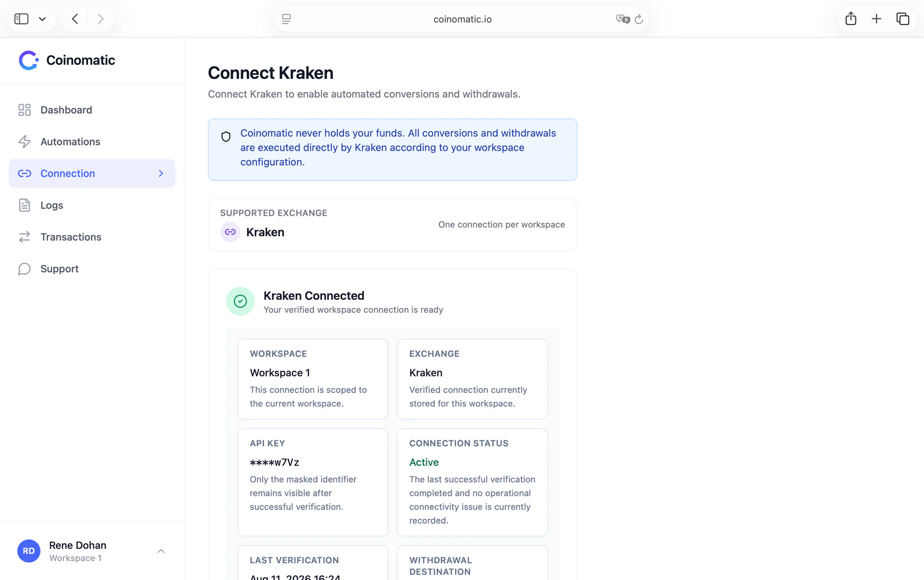Click the green Kraken Connected checkmark icon
Screen dimensions: 924x580
click(240, 301)
